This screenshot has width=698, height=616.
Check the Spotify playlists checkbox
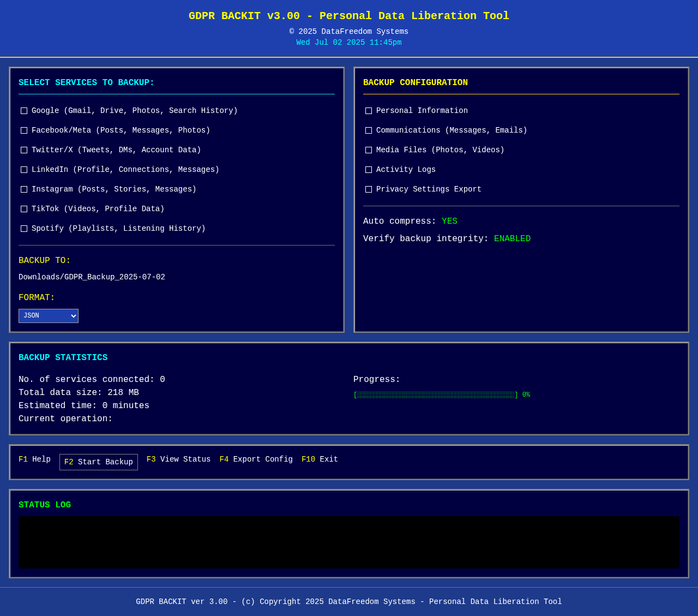[23, 228]
